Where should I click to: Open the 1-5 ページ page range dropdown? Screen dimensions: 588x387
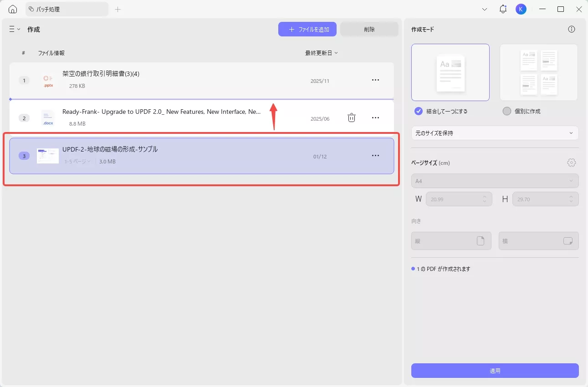click(x=77, y=161)
